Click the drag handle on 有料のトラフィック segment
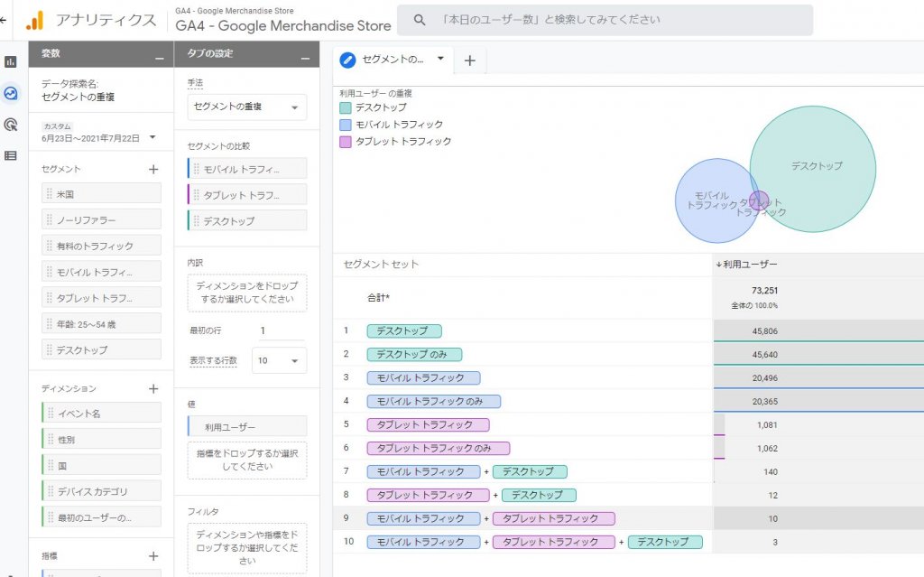This screenshot has height=577, width=924. pos(50,246)
